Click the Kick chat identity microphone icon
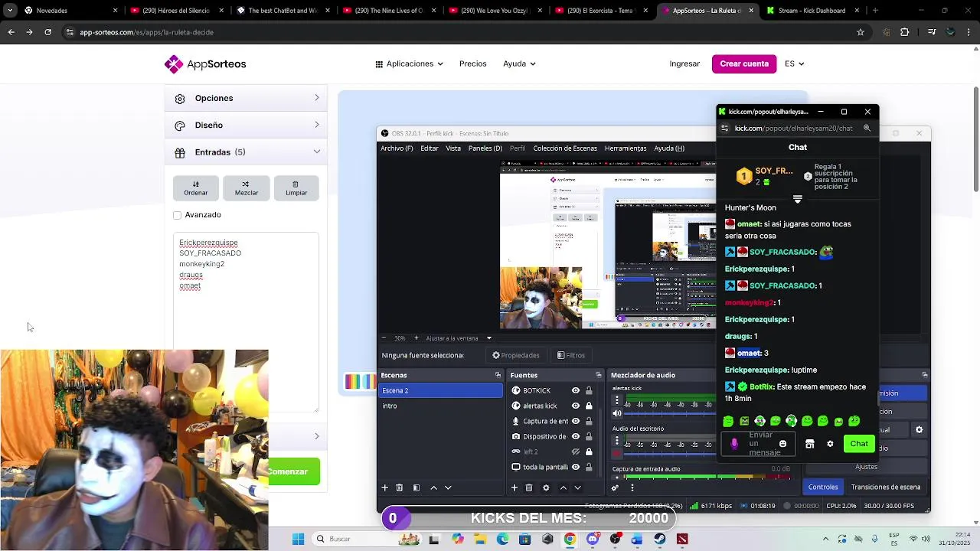This screenshot has width=980, height=551. coord(734,444)
